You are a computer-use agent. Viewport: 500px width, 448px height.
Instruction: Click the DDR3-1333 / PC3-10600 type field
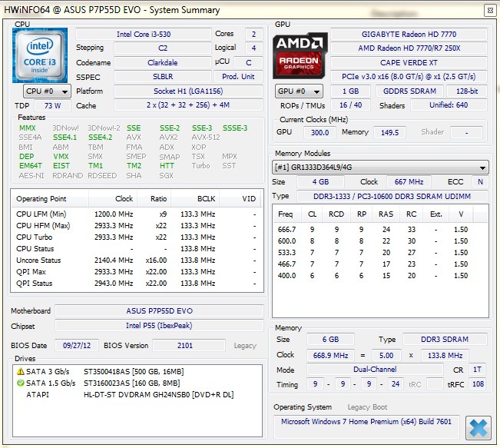[392, 196]
